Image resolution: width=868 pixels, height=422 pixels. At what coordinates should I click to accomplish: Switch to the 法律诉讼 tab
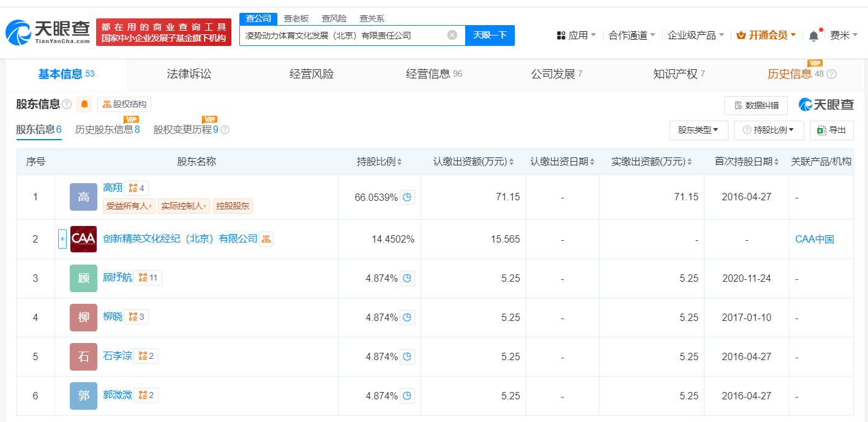[189, 74]
